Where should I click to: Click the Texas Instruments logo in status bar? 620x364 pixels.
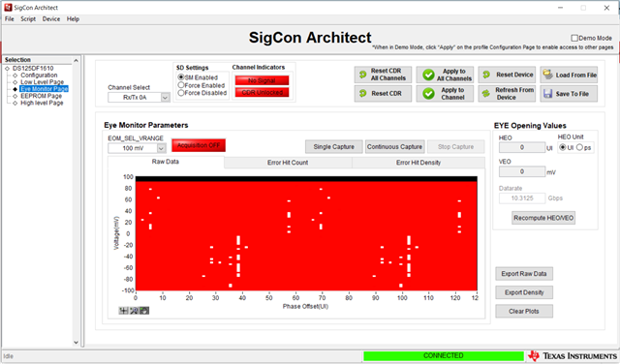(573, 356)
